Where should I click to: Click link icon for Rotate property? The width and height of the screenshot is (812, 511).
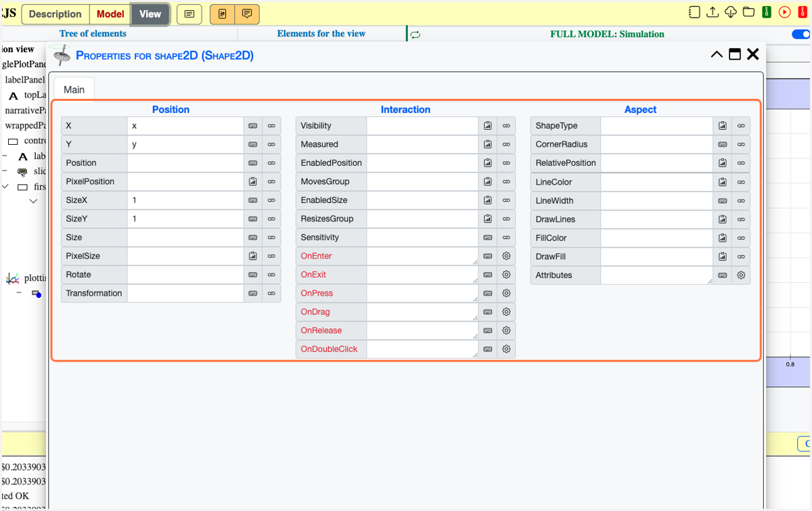pyautogui.click(x=271, y=275)
